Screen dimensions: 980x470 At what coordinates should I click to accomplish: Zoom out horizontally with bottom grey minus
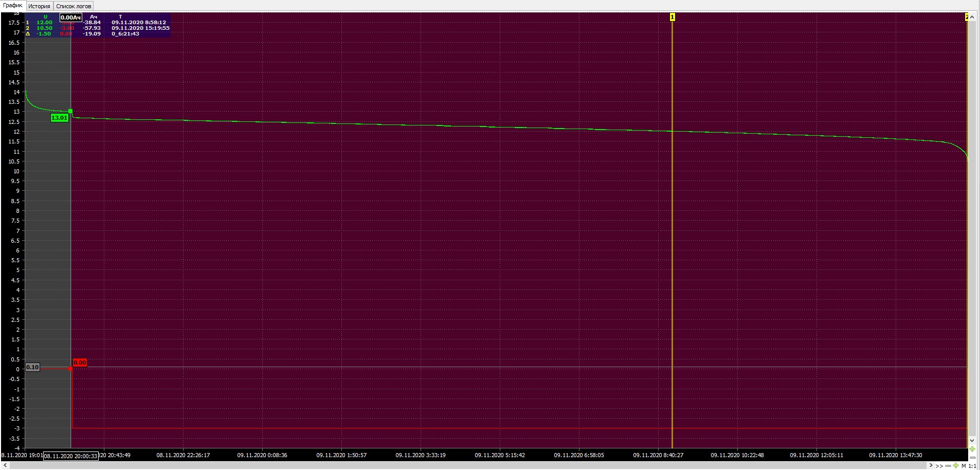point(948,466)
